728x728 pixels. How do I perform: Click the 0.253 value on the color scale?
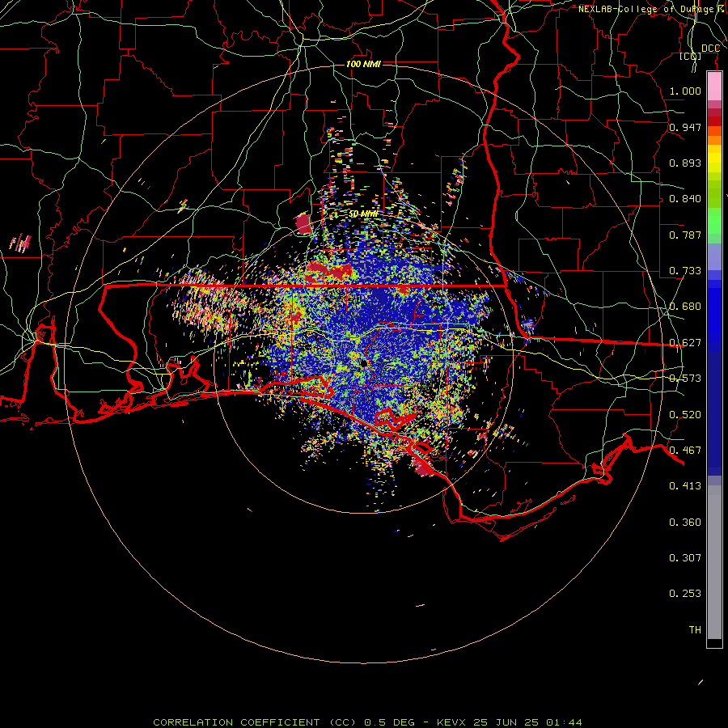[x=685, y=594]
